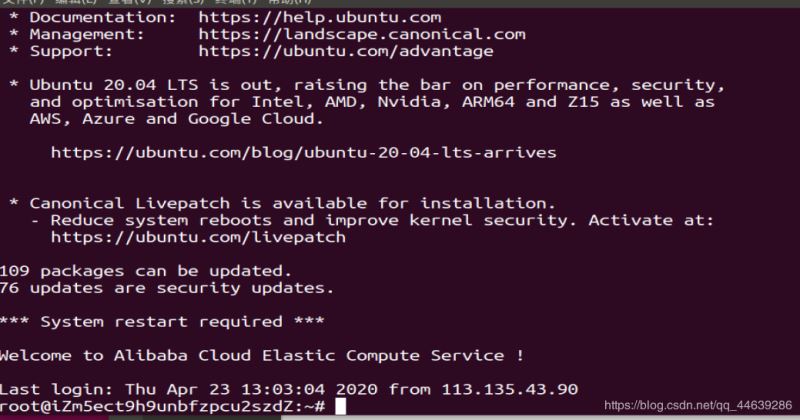This screenshot has height=420, width=800.
Task: Click the 109 packages can be updated line
Action: pyautogui.click(x=145, y=271)
